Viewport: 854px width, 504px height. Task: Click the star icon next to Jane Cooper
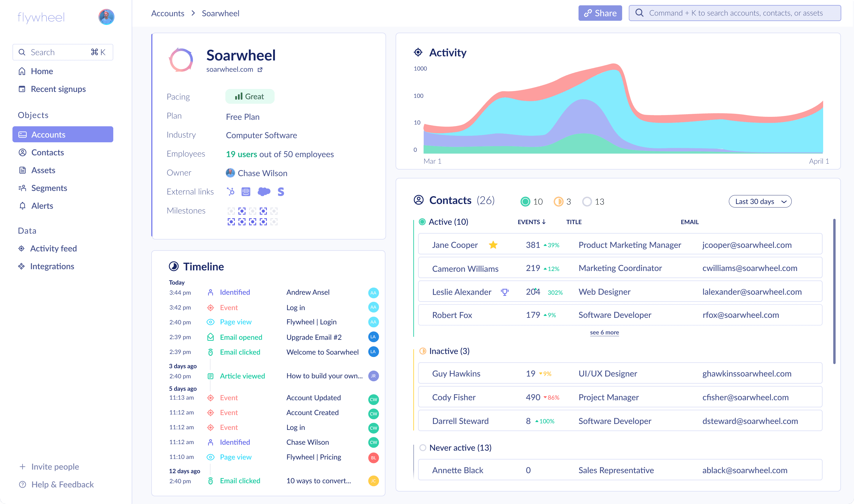pyautogui.click(x=493, y=245)
